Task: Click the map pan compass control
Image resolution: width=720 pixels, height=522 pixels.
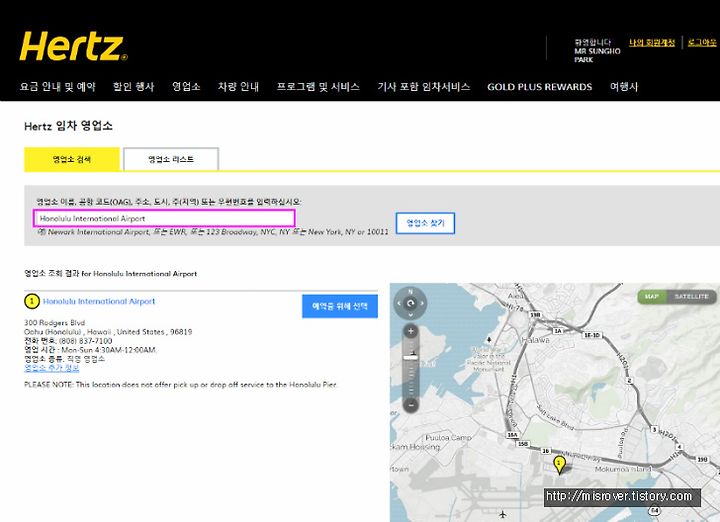Action: [411, 303]
